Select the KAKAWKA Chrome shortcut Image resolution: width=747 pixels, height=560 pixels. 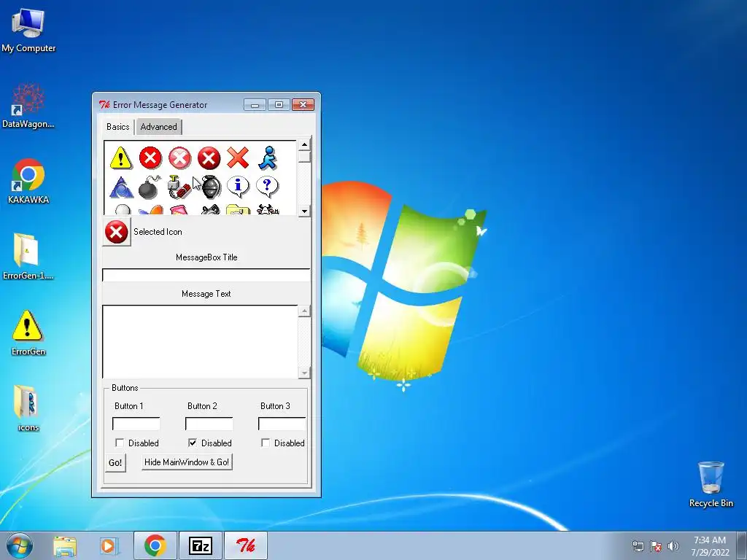pos(28,182)
